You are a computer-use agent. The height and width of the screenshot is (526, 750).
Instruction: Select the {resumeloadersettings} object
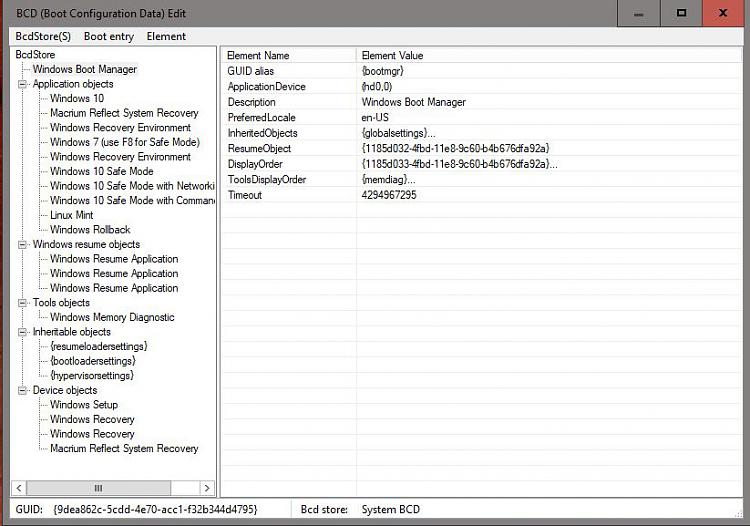99,346
